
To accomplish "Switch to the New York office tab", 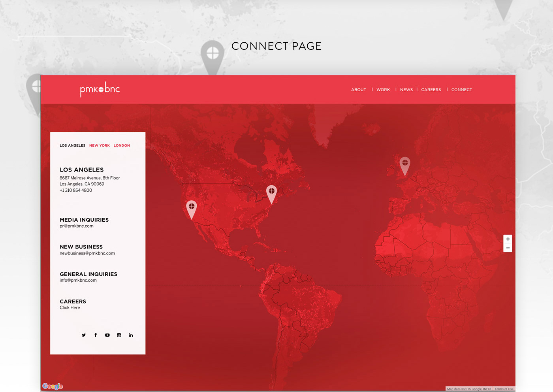I will pos(100,145).
